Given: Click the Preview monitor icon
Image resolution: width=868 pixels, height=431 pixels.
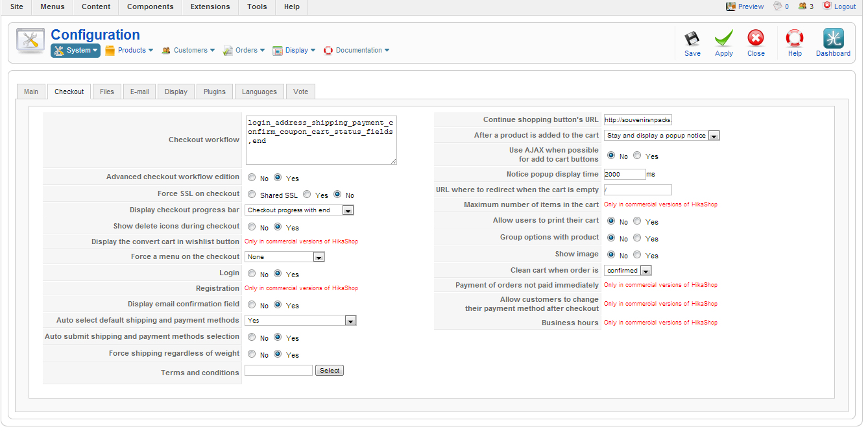Looking at the screenshot, I should pos(730,6).
